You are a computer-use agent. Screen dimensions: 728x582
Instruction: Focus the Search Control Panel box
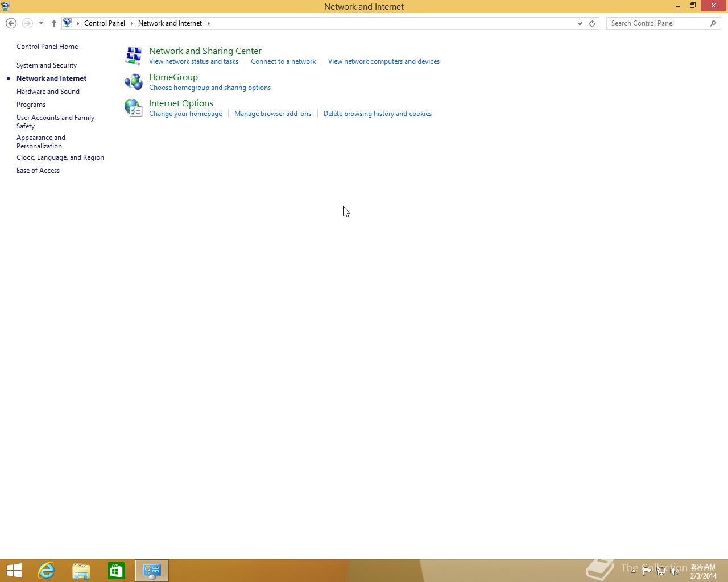pos(657,23)
